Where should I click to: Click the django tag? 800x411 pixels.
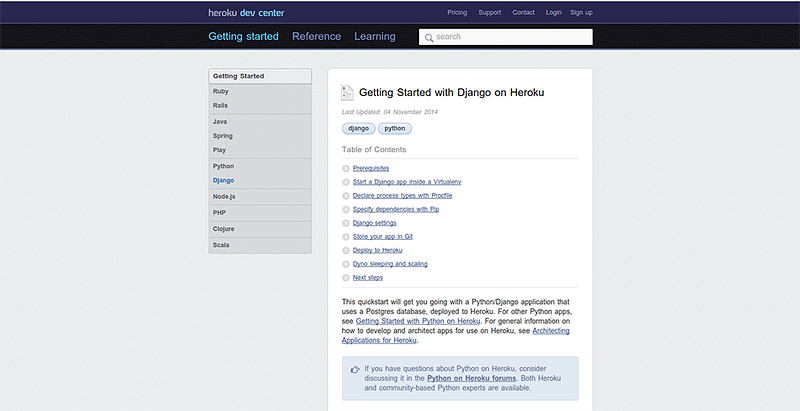(358, 129)
